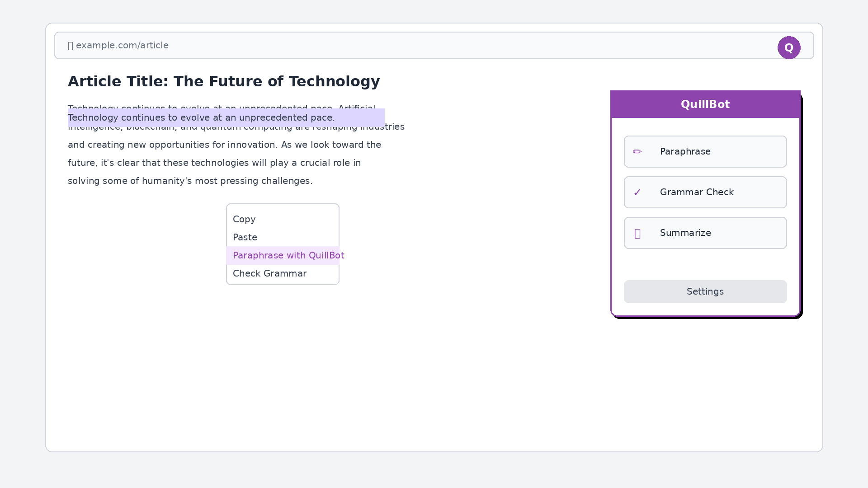
Task: Select the pencil icon beside Paraphrase
Action: [x=637, y=151]
